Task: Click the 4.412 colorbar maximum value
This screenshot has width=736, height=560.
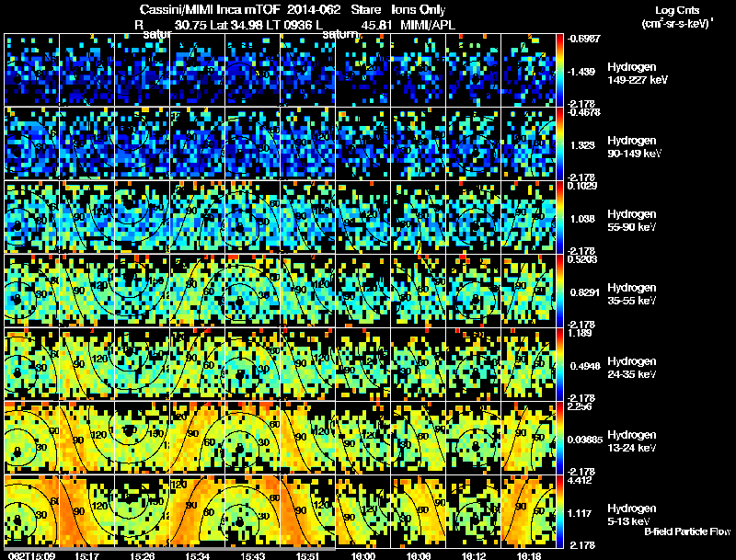Action: point(580,480)
